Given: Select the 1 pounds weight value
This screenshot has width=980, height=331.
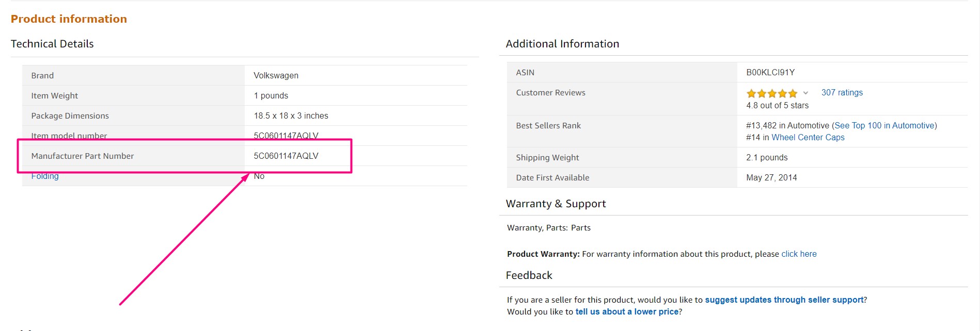Looking at the screenshot, I should pyautogui.click(x=271, y=96).
